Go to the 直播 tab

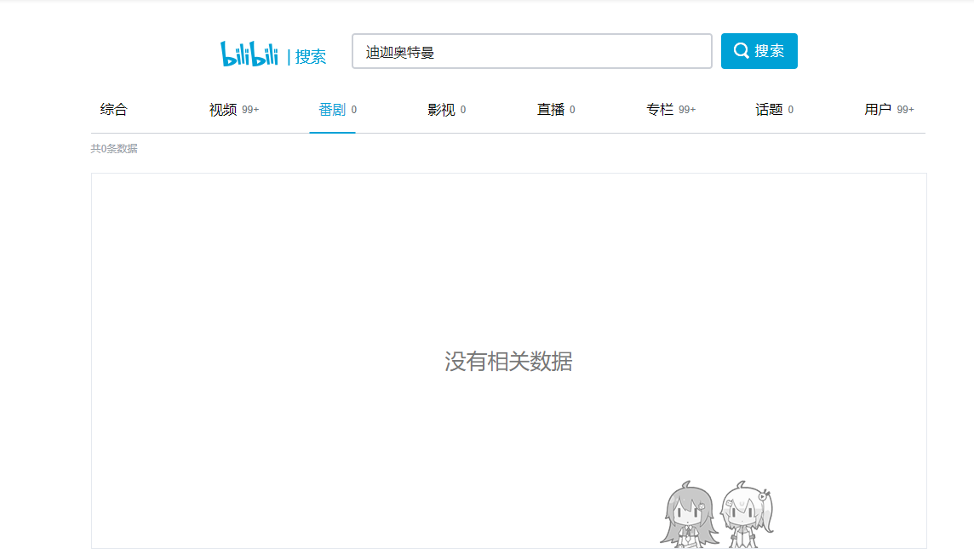556,109
